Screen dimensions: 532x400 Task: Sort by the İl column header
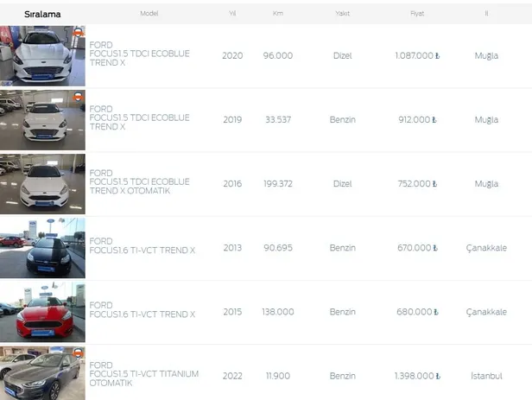pyautogui.click(x=486, y=14)
